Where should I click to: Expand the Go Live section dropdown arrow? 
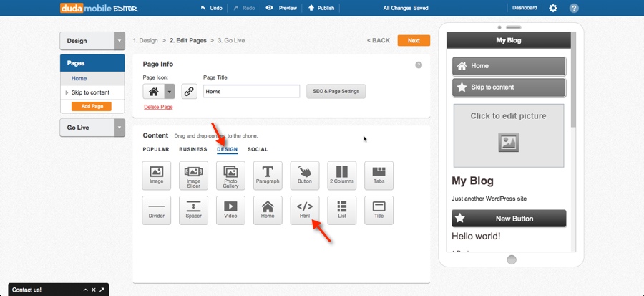[x=119, y=128]
